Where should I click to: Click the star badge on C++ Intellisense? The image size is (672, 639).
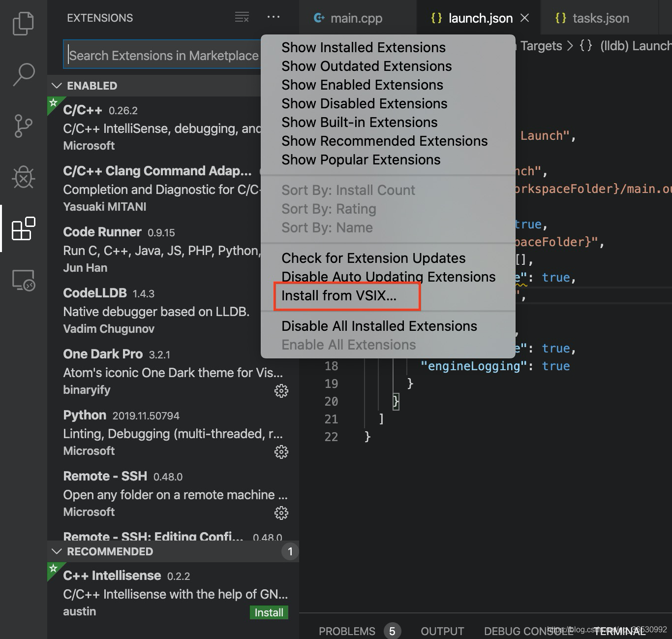tap(53, 568)
